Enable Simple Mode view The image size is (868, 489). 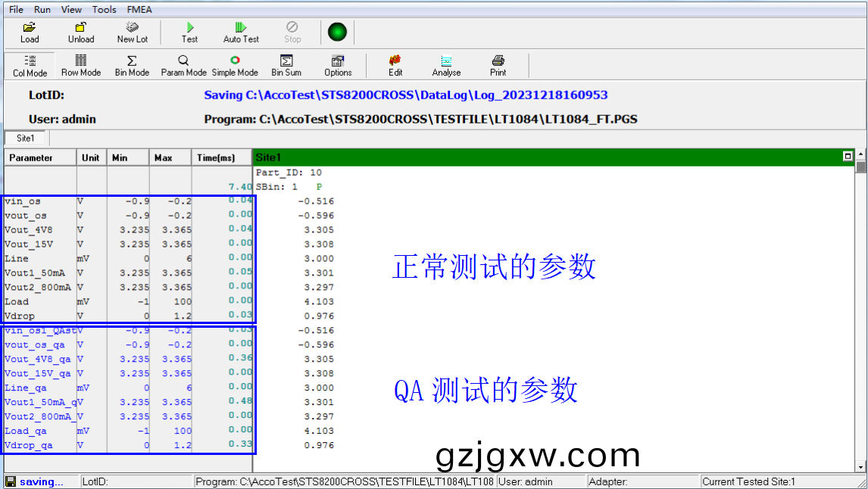(235, 64)
